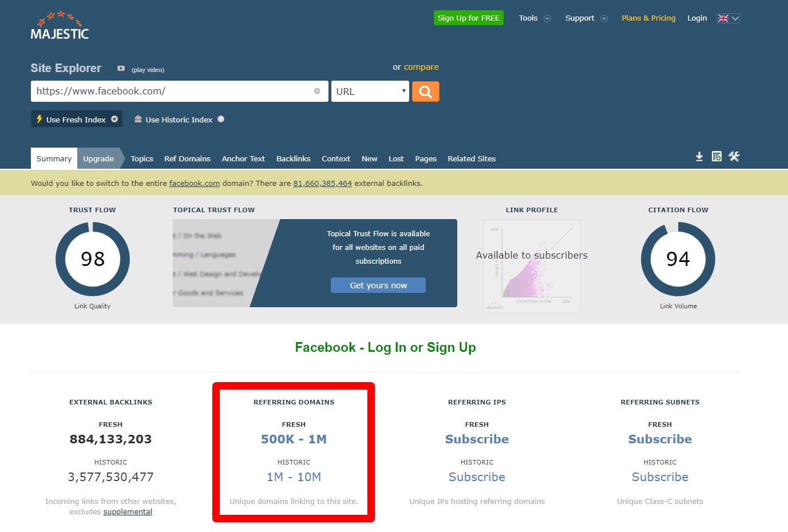788x532 pixels.
Task: Go to the Backlinks tab
Action: click(x=293, y=158)
